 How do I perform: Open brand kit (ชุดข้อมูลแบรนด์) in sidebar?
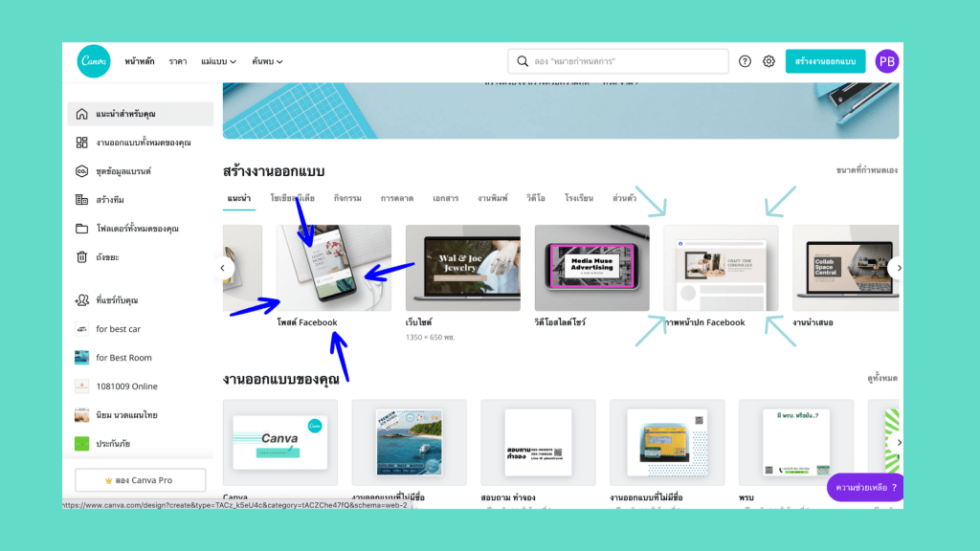click(122, 171)
